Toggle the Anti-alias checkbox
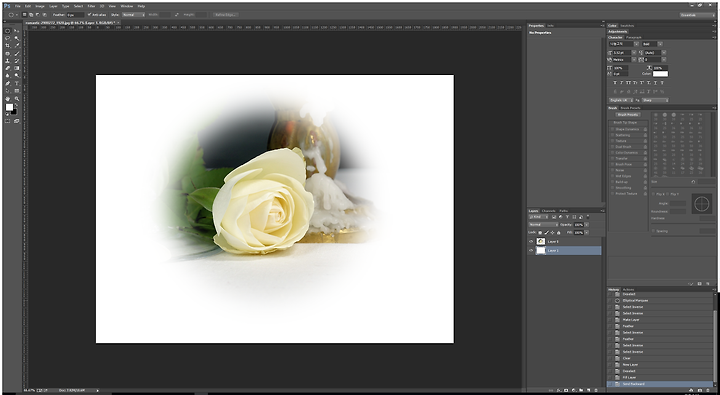 click(x=90, y=15)
